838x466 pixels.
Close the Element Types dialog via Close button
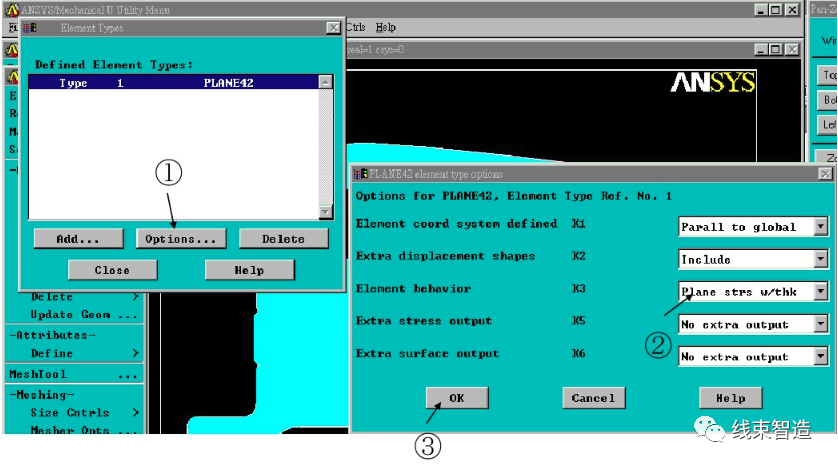click(113, 270)
